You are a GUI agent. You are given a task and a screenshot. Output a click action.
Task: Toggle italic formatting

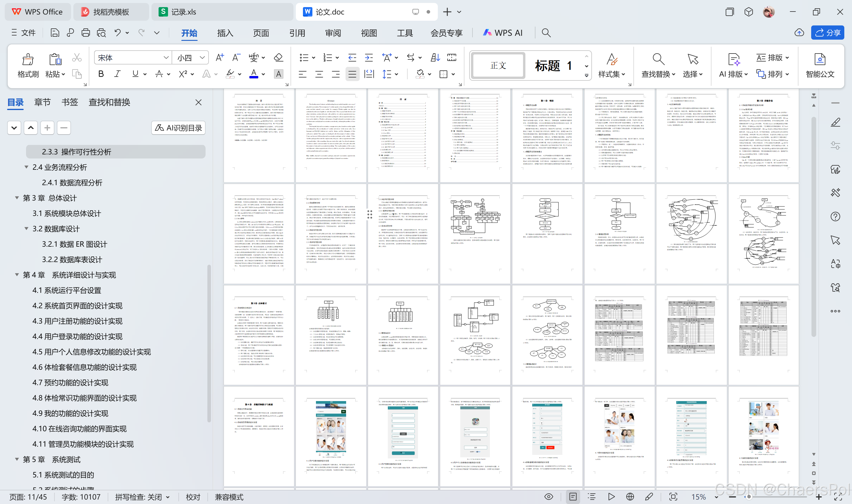coord(117,74)
